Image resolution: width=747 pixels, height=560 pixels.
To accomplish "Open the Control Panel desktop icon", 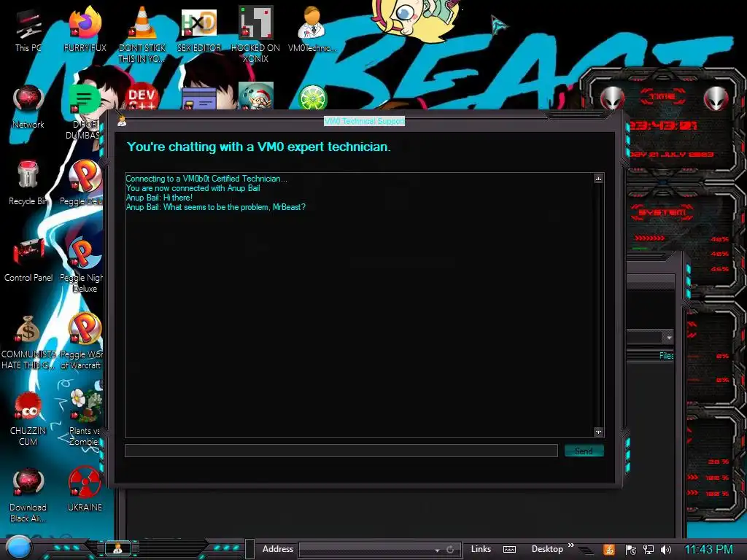I will (28, 260).
